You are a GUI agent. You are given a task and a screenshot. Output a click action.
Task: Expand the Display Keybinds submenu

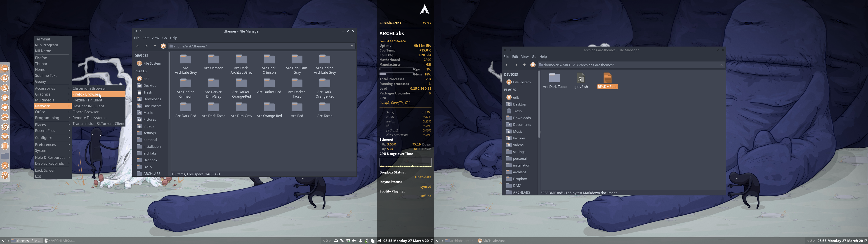(x=53, y=163)
